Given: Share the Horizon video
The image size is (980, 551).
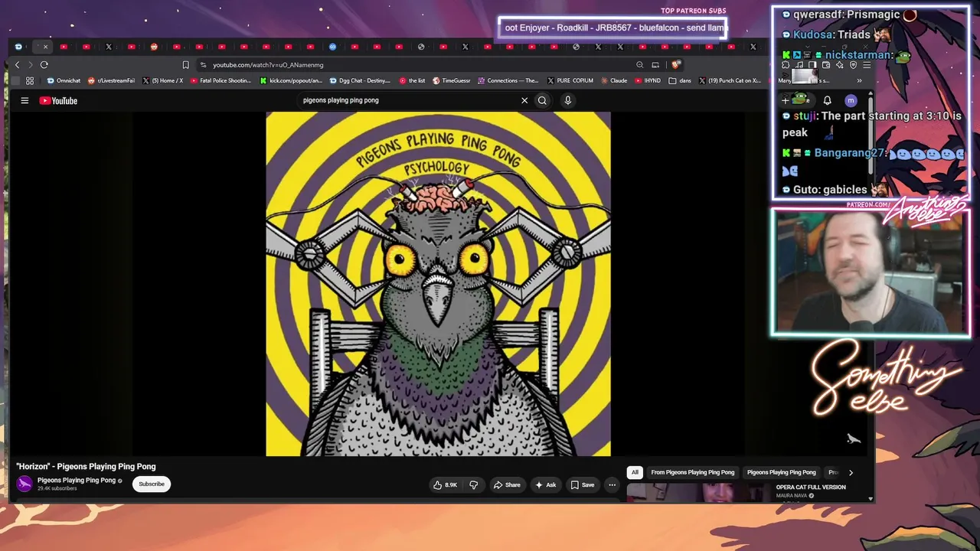Looking at the screenshot, I should pyautogui.click(x=507, y=484).
